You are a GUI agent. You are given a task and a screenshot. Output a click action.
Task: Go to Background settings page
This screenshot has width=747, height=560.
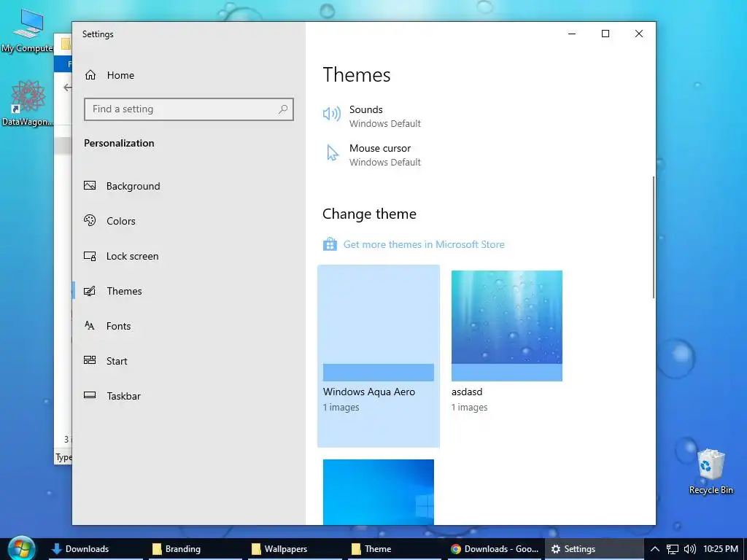click(188, 186)
